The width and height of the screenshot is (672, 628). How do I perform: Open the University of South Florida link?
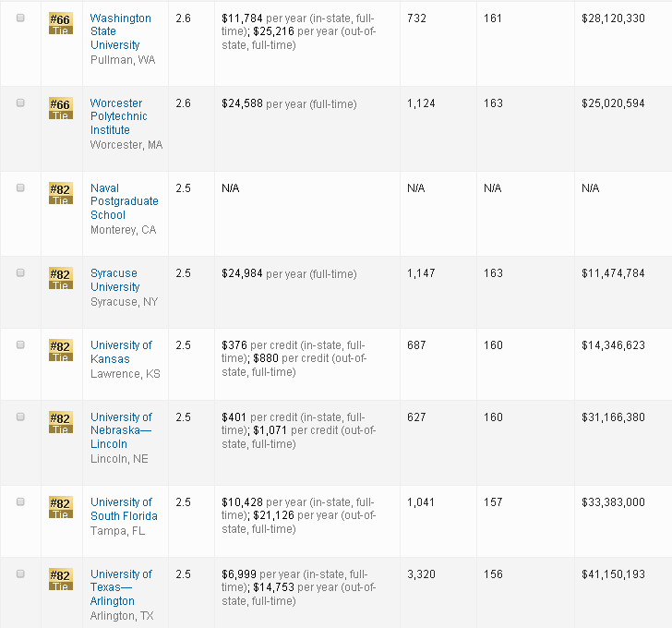(124, 509)
